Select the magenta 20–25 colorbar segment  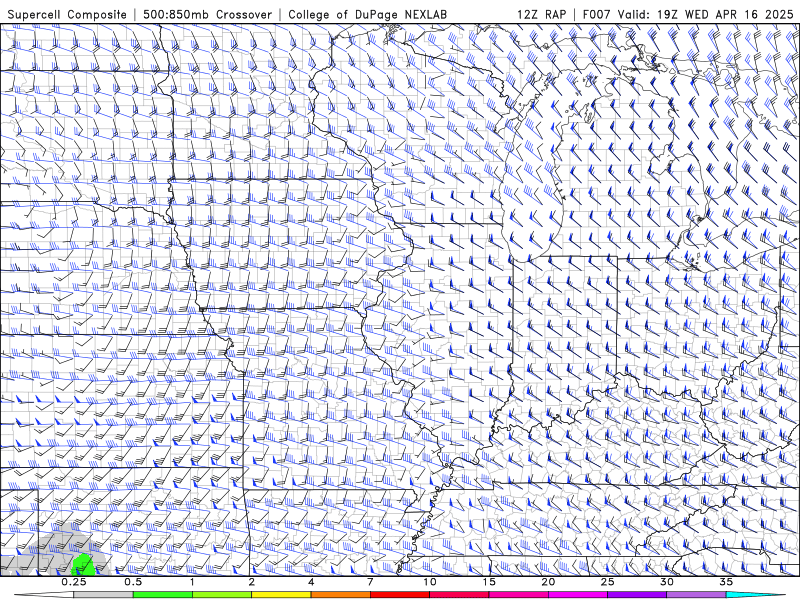[x=578, y=595]
